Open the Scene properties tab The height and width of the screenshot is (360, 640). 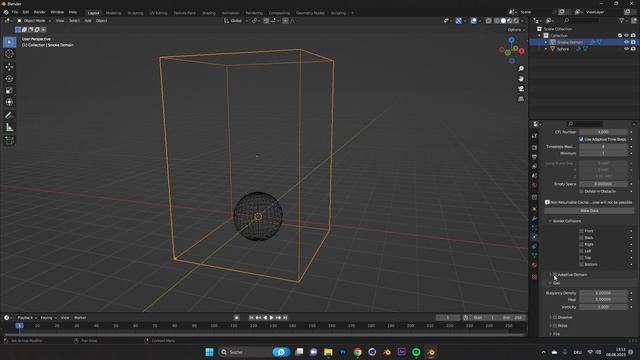[x=534, y=176]
